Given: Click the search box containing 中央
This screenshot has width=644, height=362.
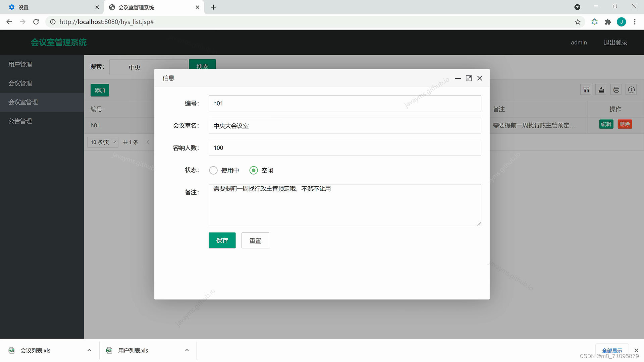Looking at the screenshot, I should [x=148, y=67].
